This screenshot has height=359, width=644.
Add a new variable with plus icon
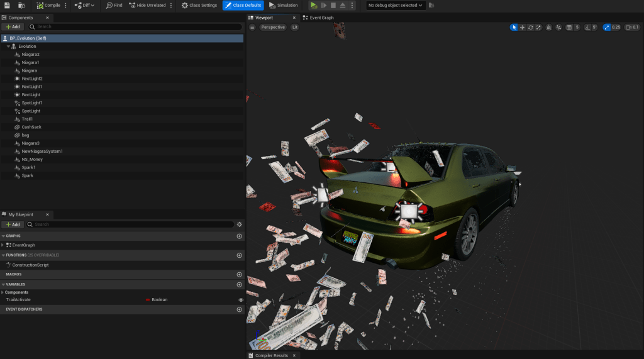pyautogui.click(x=239, y=284)
